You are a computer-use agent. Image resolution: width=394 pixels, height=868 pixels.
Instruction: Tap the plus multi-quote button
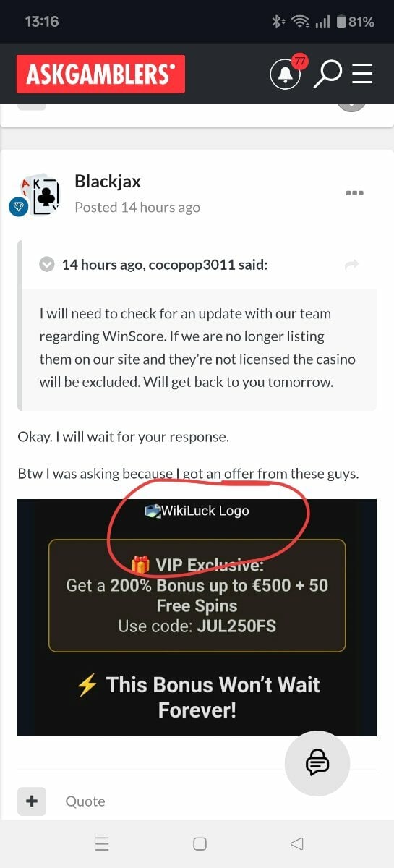32,801
